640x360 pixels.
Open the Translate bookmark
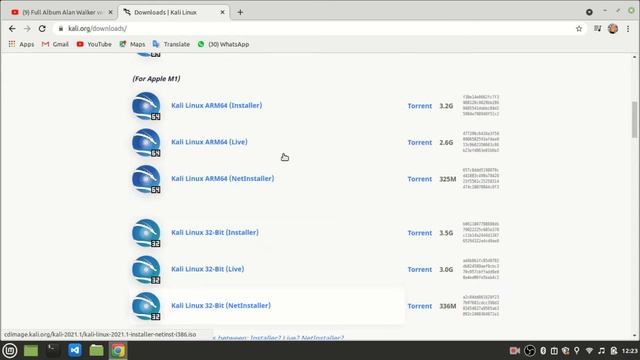[171, 44]
